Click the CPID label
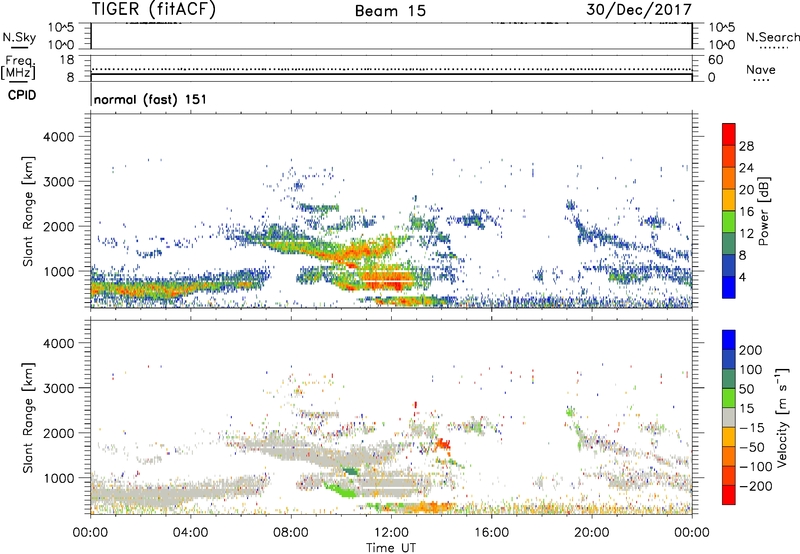 [22, 95]
